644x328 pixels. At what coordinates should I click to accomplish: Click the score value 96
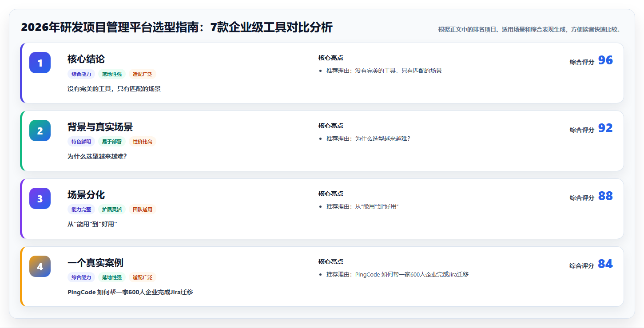(x=605, y=60)
